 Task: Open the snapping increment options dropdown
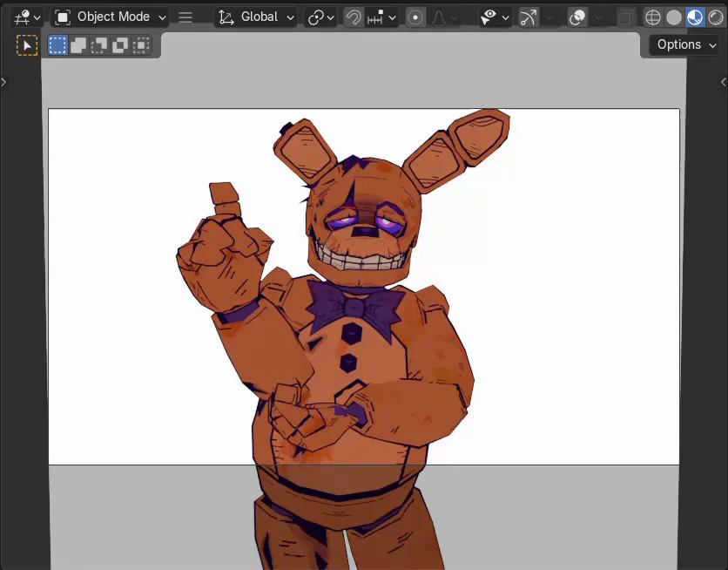pyautogui.click(x=381, y=17)
